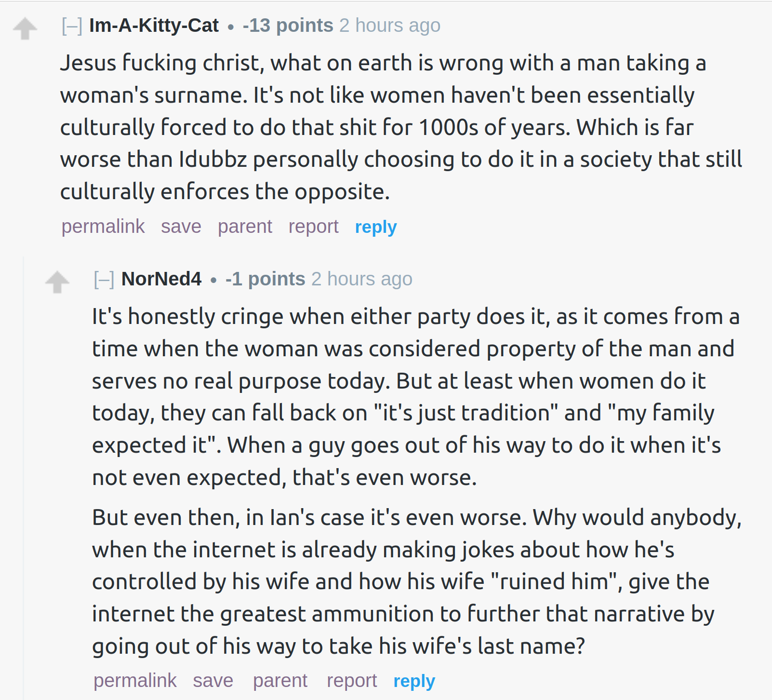This screenshot has width=772, height=700.
Task: Click the -13 points score label
Action: click(288, 26)
